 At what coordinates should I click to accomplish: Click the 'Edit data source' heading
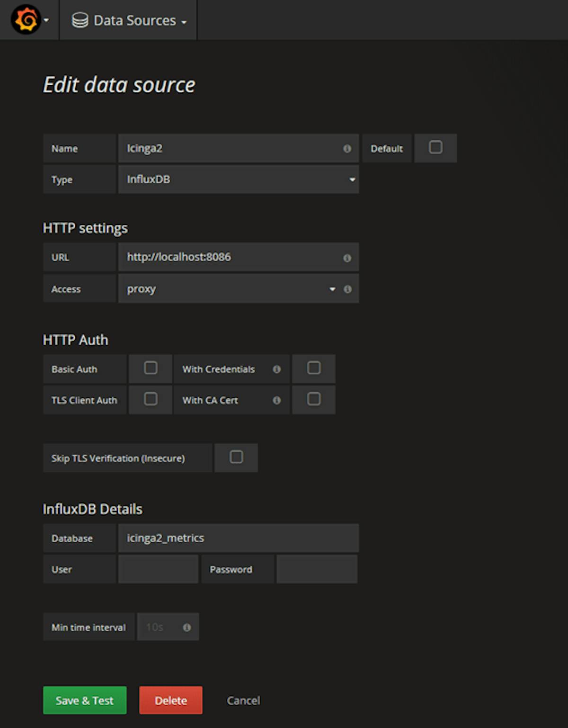[x=119, y=85]
